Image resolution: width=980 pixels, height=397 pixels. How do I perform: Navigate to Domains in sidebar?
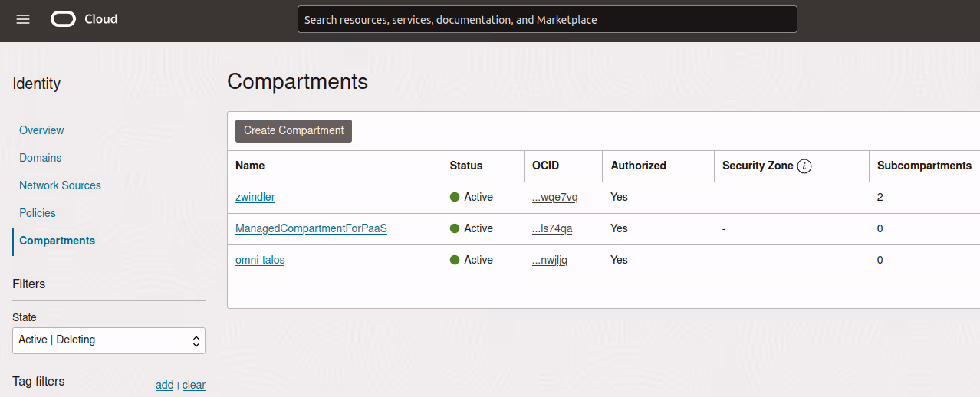(x=41, y=158)
